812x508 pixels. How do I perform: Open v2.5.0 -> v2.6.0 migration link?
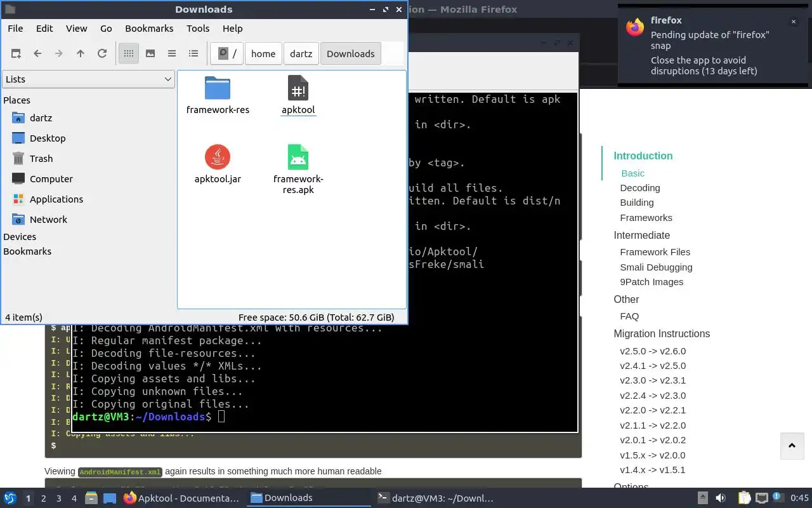point(653,351)
